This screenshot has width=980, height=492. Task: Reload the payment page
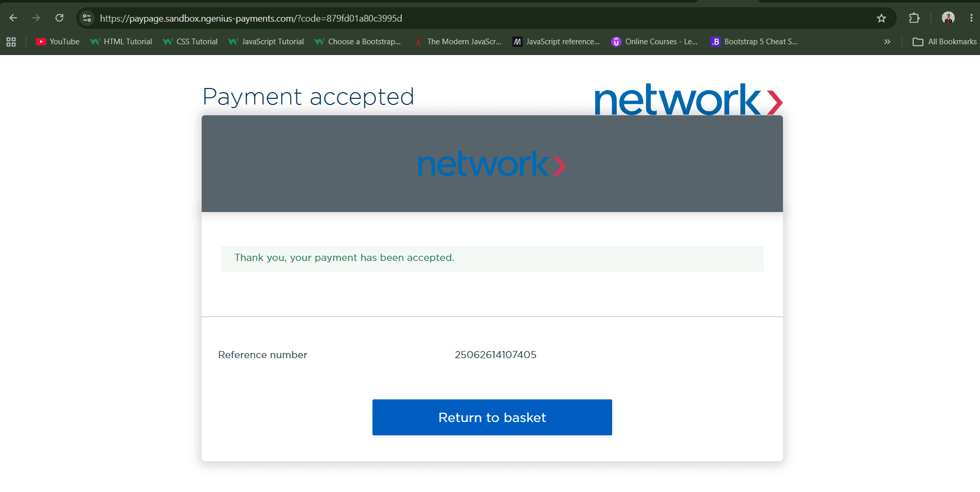point(60,18)
